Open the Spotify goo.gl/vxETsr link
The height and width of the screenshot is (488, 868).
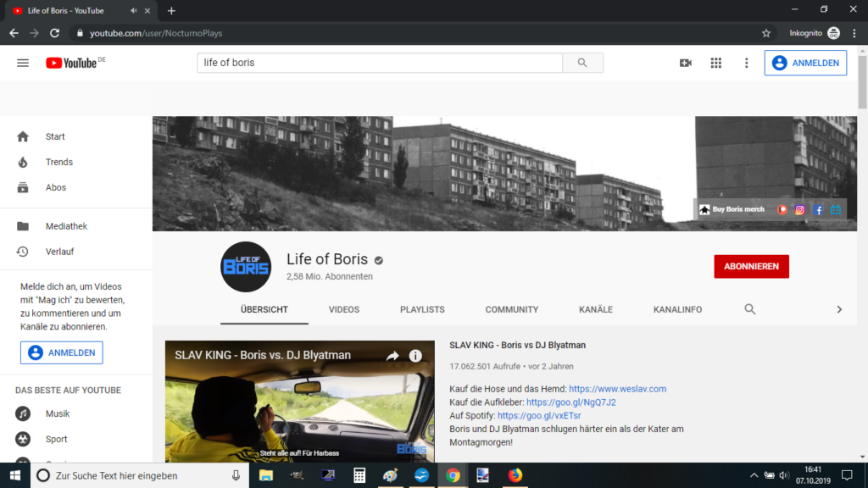point(538,415)
